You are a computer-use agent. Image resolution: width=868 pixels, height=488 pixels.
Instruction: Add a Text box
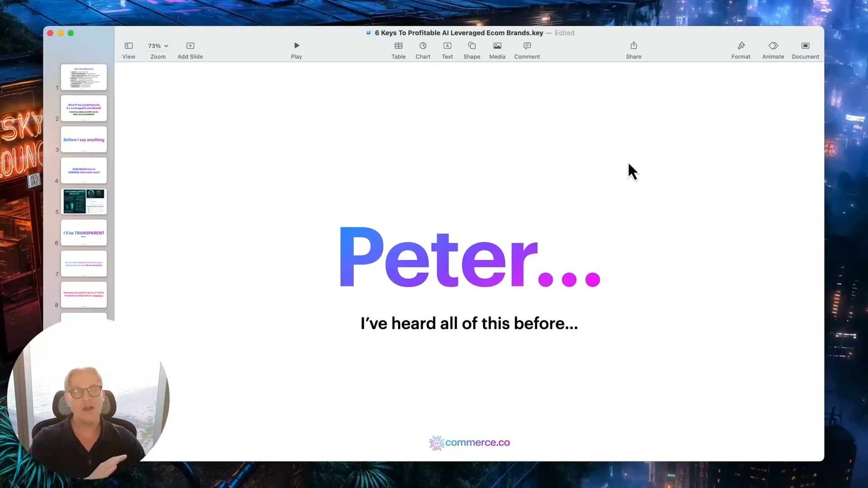pyautogui.click(x=447, y=46)
